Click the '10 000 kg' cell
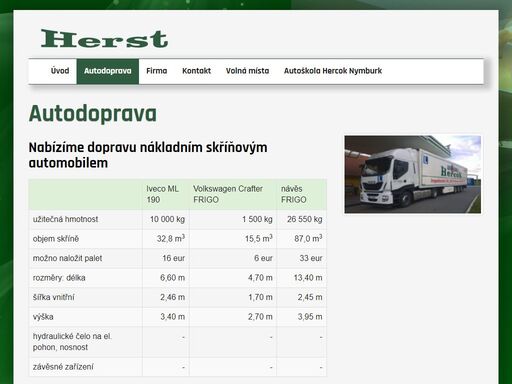Viewport: 512px width, 384px height. [x=166, y=219]
